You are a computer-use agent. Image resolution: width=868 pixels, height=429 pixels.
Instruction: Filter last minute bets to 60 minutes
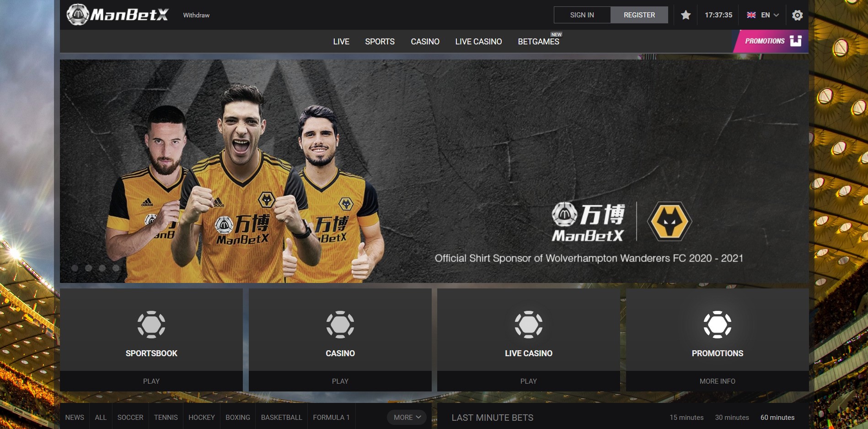[x=777, y=418]
